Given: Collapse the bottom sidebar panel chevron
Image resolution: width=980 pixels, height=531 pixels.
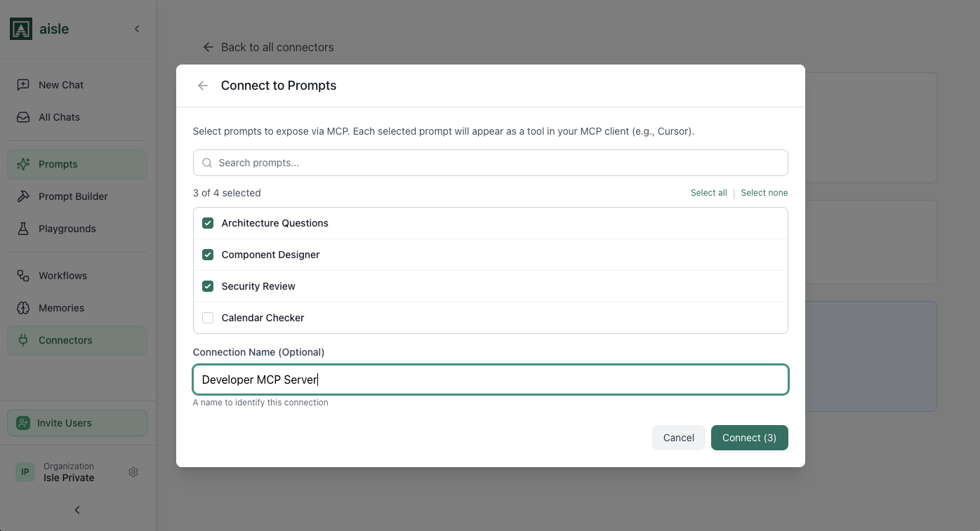Looking at the screenshot, I should pyautogui.click(x=77, y=510).
